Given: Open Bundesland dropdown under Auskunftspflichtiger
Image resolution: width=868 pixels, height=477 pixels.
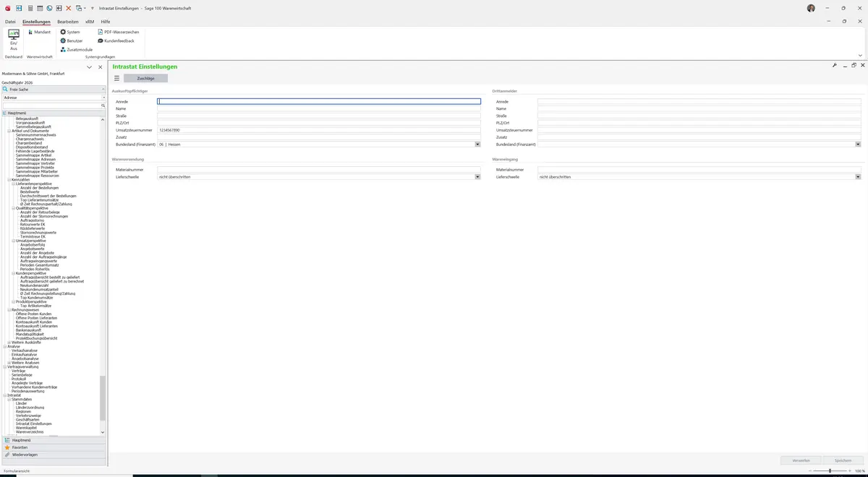Looking at the screenshot, I should coord(477,145).
